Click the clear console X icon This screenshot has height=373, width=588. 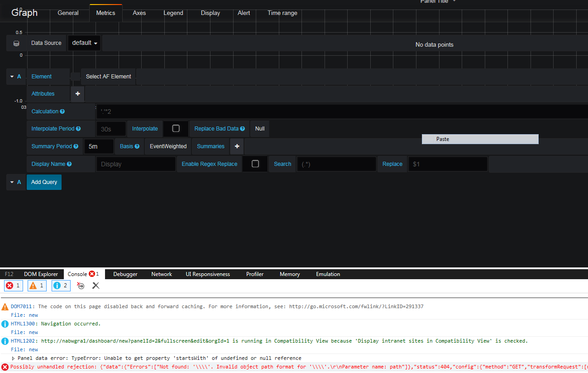(x=96, y=286)
